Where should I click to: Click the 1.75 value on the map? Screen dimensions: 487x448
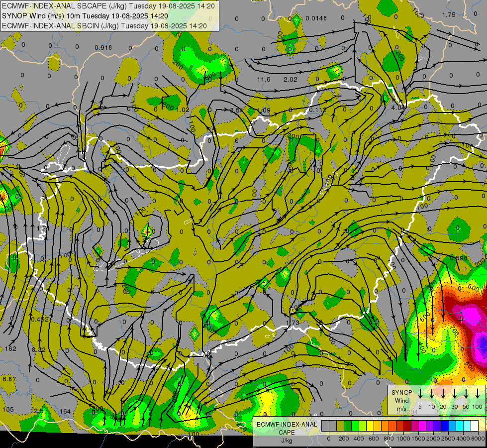point(449,14)
